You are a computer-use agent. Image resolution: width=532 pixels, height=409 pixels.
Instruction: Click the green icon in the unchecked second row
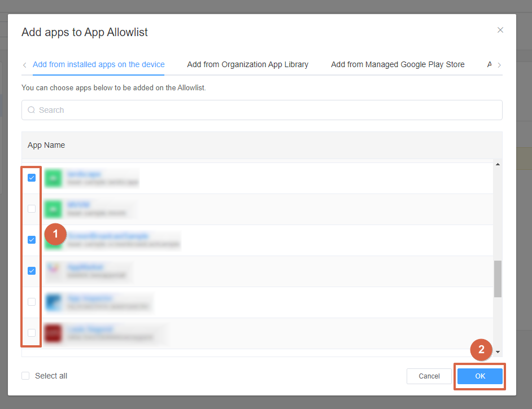coord(53,209)
